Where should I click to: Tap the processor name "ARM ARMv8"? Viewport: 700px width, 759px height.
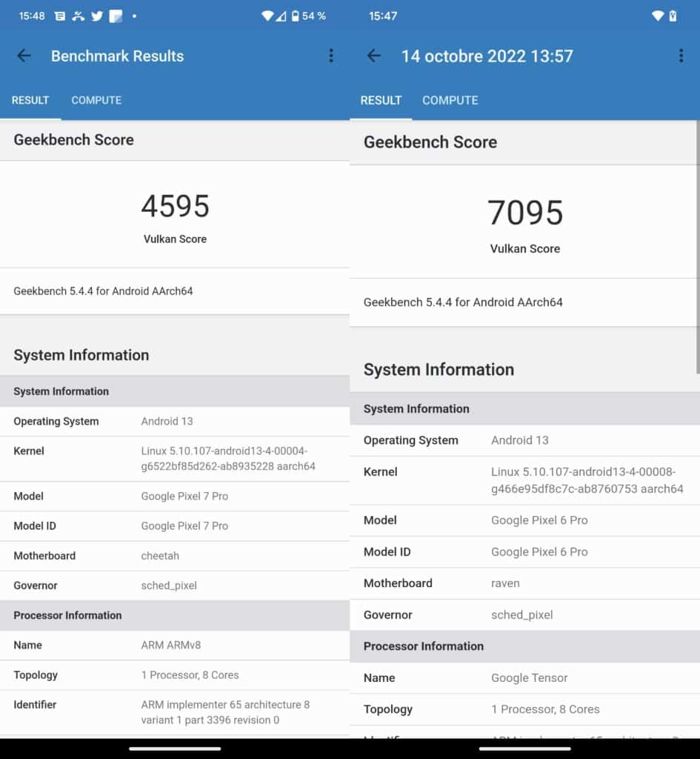coord(171,646)
